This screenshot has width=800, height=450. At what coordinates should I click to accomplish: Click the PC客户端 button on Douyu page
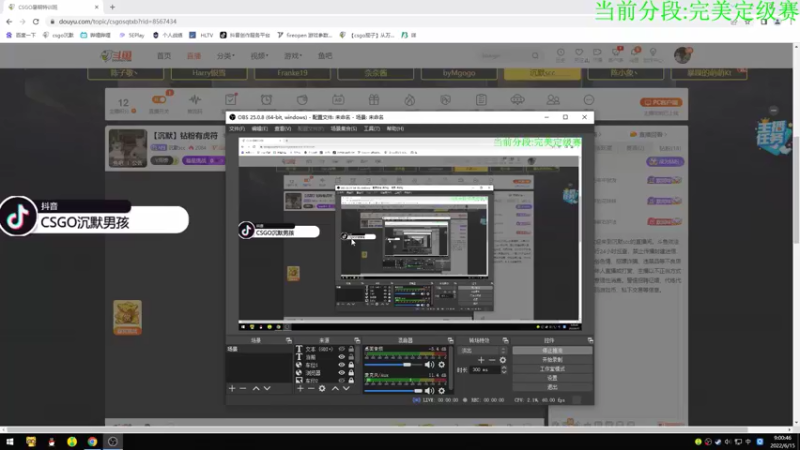661,103
